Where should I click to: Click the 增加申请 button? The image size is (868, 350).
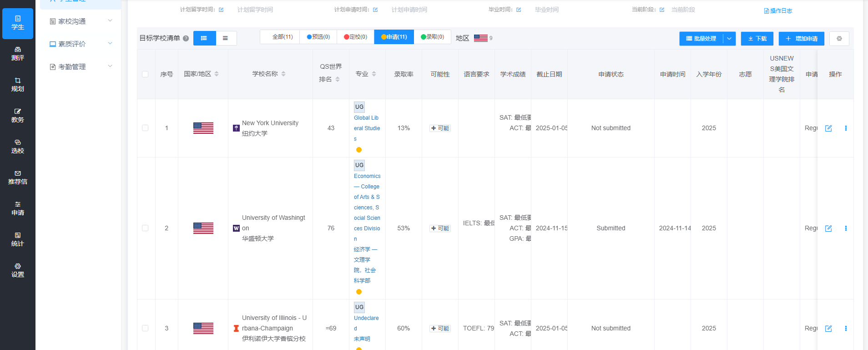point(802,39)
